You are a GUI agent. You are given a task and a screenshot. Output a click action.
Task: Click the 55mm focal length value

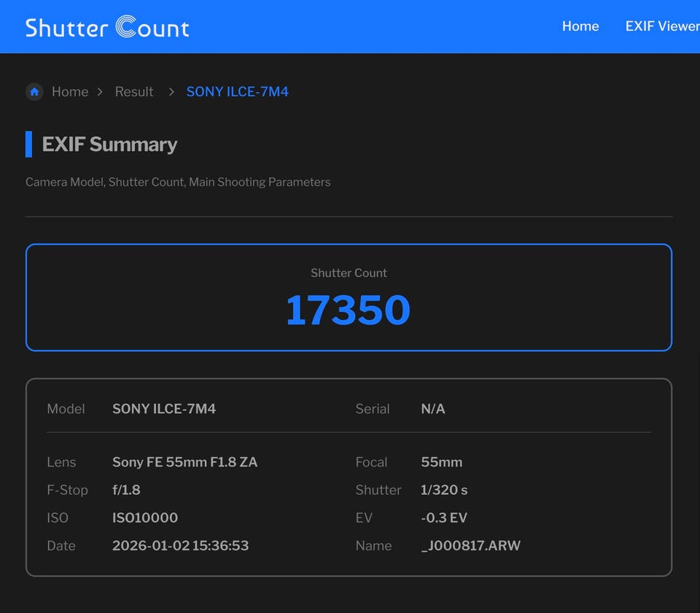click(x=441, y=462)
